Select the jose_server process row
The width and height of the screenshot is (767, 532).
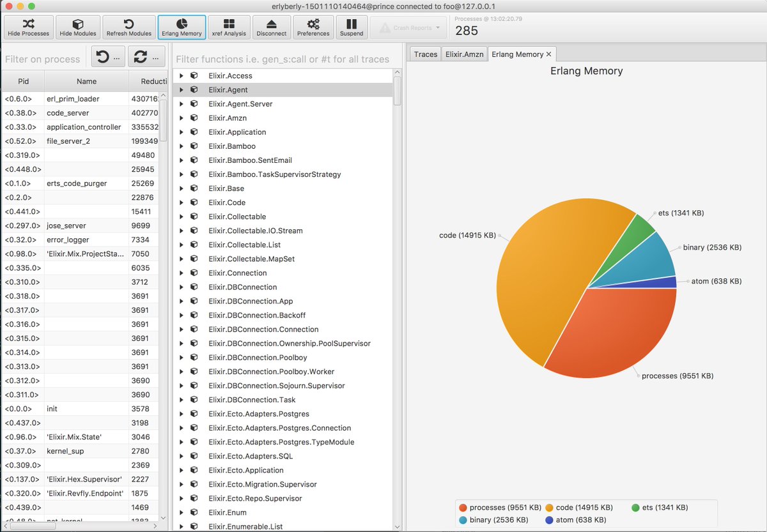[81, 225]
